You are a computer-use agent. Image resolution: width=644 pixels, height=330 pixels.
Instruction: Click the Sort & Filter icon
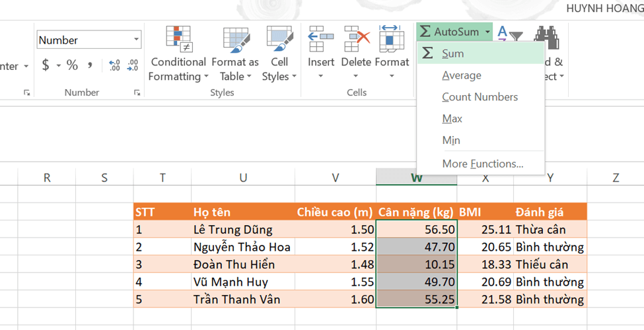point(509,34)
